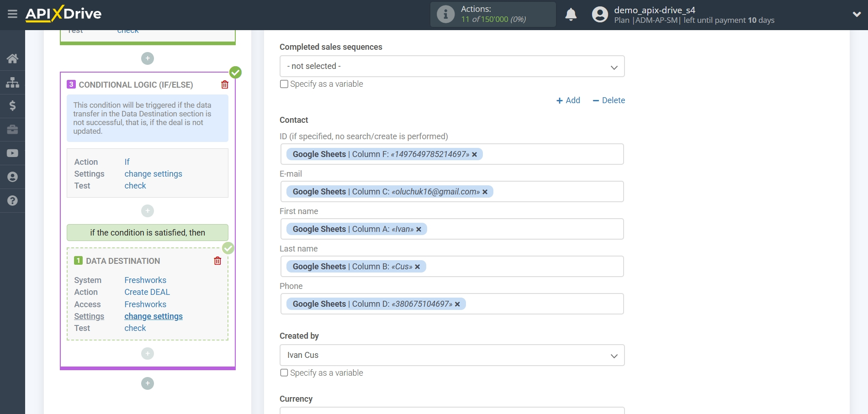Open the Created by dropdown

[452, 355]
